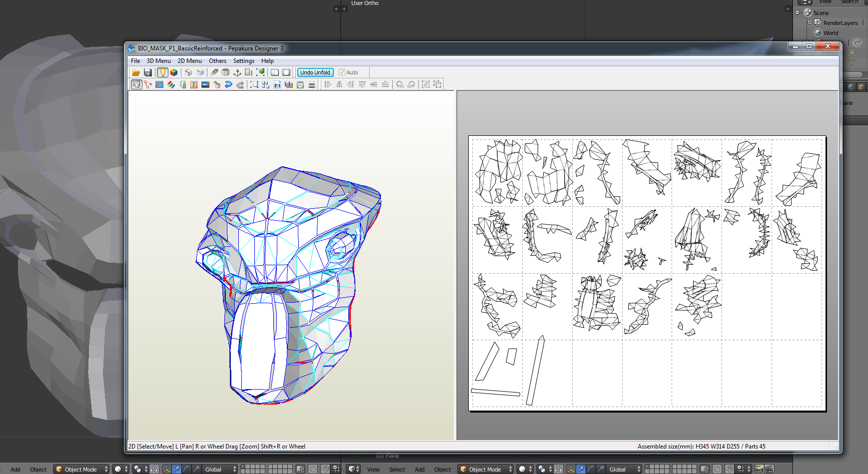Click Select in right Blender header
Image resolution: width=868 pixels, height=474 pixels.
click(397, 470)
